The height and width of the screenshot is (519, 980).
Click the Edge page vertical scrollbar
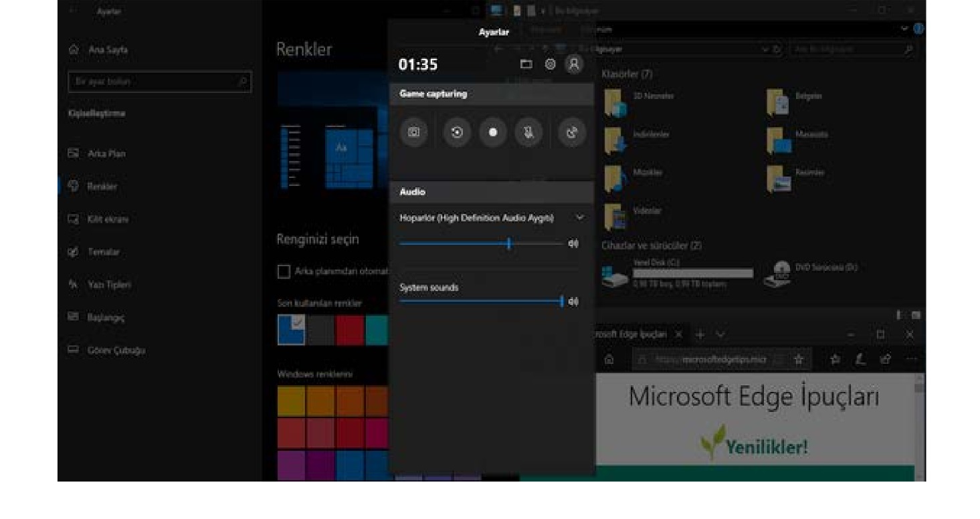[920, 427]
